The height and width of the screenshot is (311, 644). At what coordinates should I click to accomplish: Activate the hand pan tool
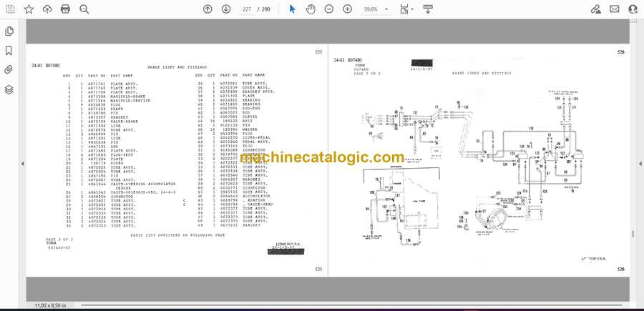(x=311, y=9)
